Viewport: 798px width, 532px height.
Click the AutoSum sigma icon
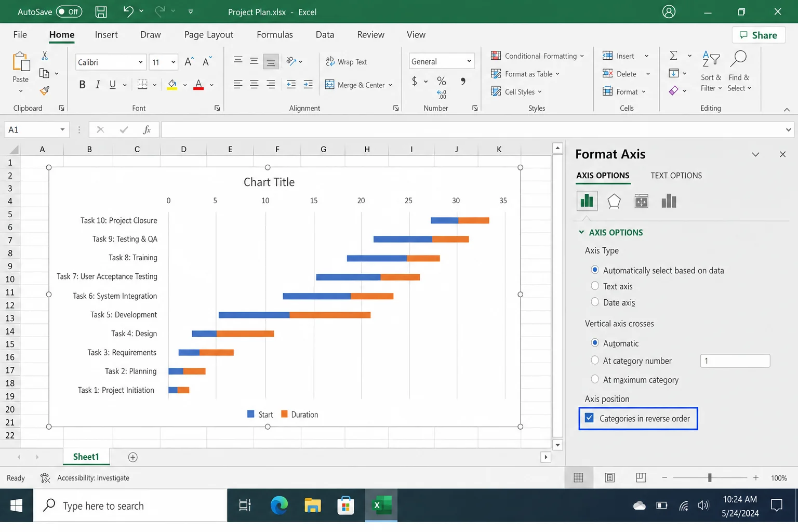674,56
